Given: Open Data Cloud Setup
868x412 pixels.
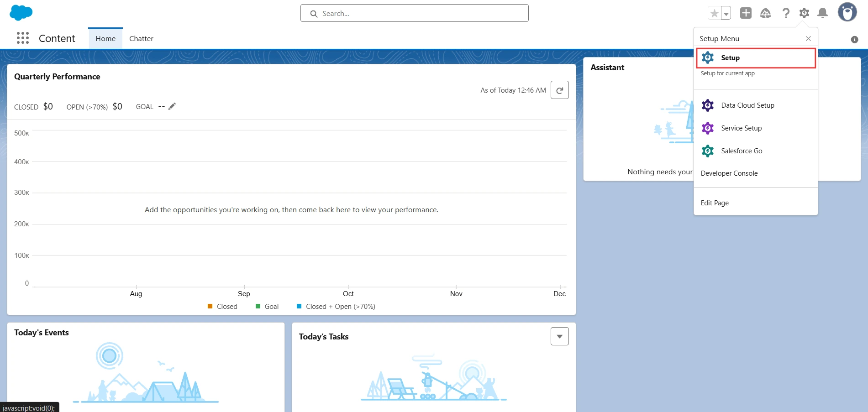Looking at the screenshot, I should (756, 105).
